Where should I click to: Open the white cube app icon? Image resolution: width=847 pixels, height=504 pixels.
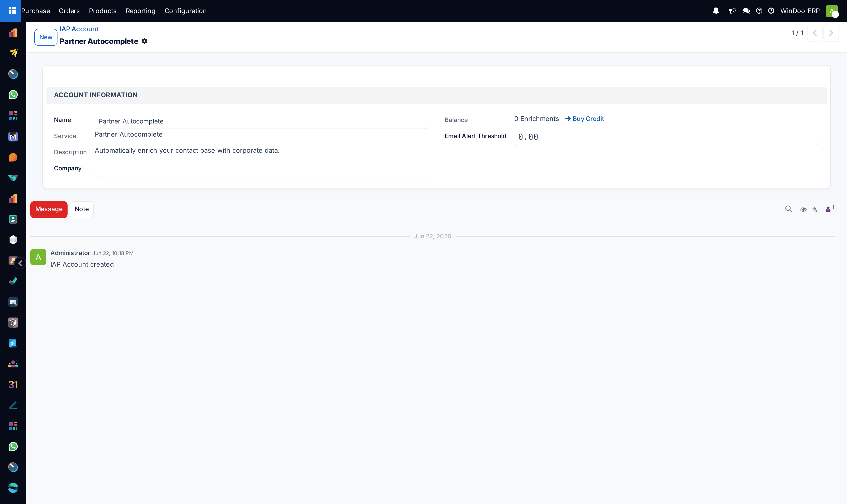(x=13, y=240)
